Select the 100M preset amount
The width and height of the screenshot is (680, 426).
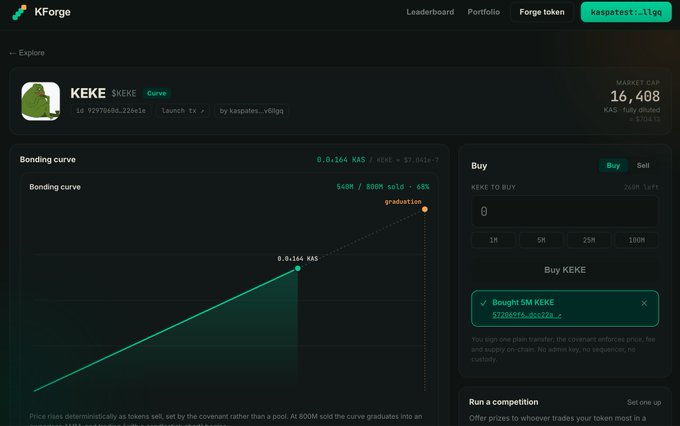coord(636,240)
